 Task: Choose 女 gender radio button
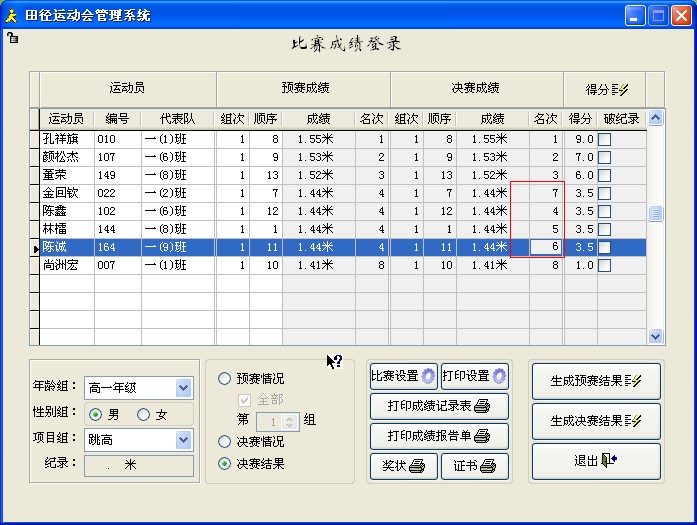tap(144, 414)
